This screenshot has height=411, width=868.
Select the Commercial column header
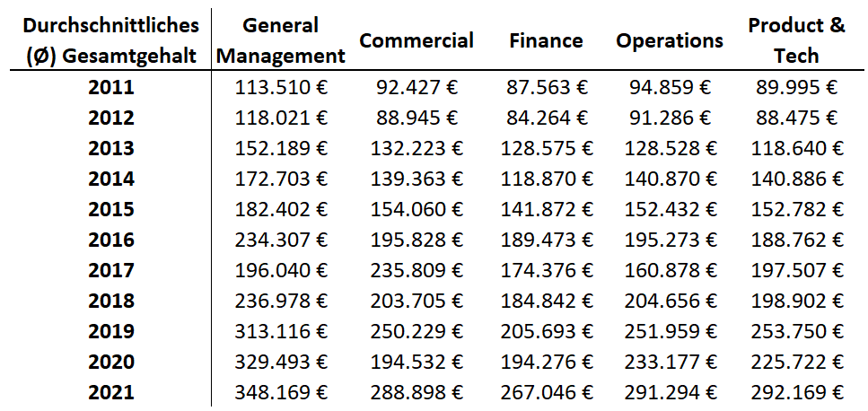point(416,40)
